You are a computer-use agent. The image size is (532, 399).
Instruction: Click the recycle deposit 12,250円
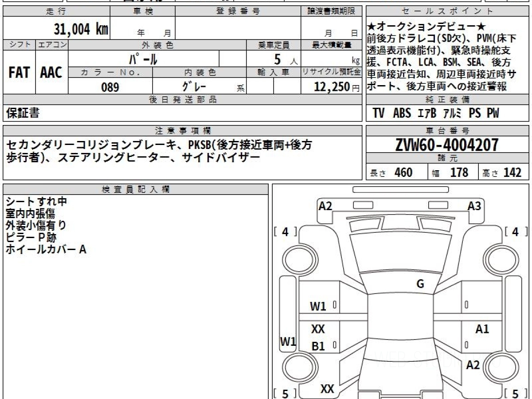[337, 87]
